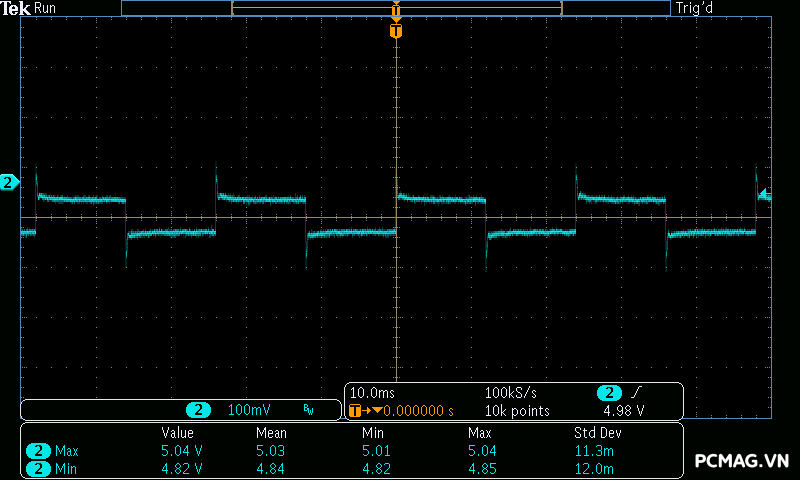
Task: Click the trigger level arrow on right edge
Action: (764, 194)
